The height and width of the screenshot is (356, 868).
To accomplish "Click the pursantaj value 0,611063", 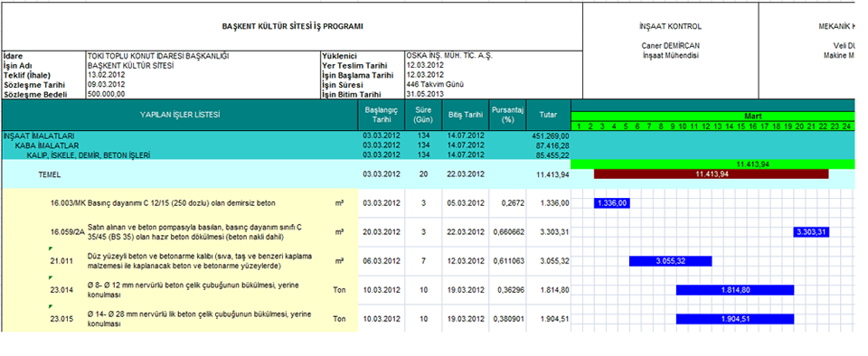I will coord(508,261).
